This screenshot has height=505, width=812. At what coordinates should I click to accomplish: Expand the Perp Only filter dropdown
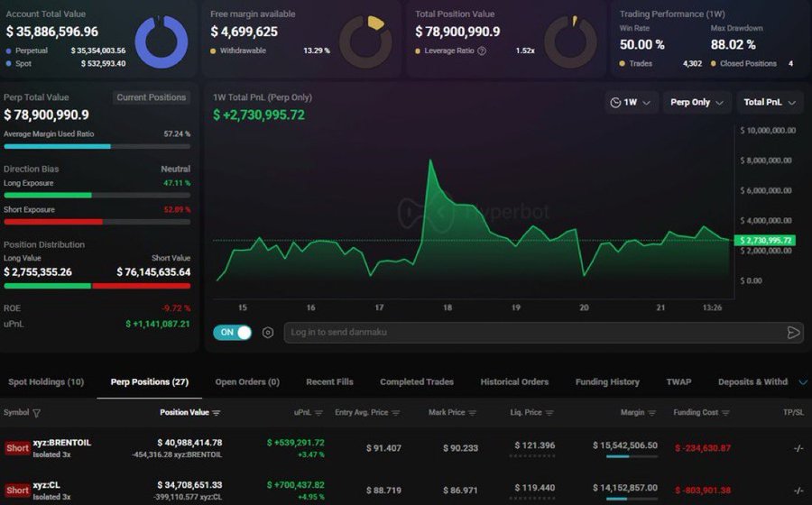pos(696,103)
